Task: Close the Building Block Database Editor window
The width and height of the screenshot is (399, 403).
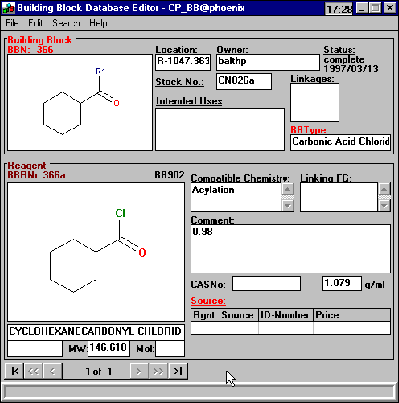Action: point(389,8)
